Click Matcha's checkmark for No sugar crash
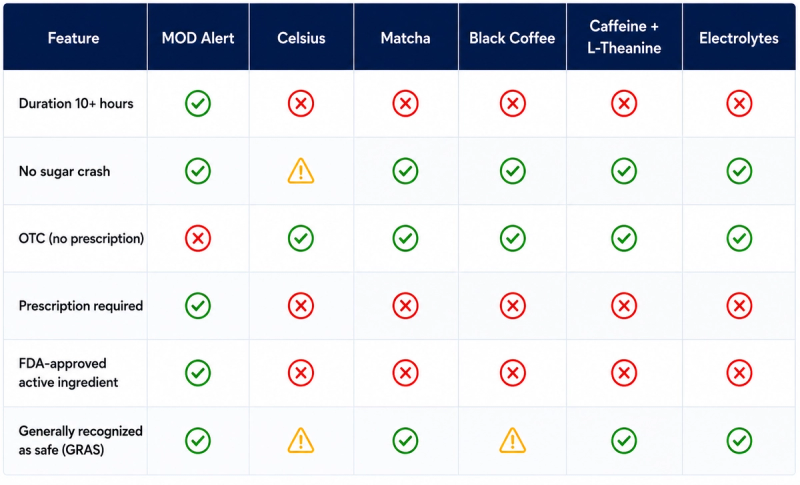 tap(406, 171)
